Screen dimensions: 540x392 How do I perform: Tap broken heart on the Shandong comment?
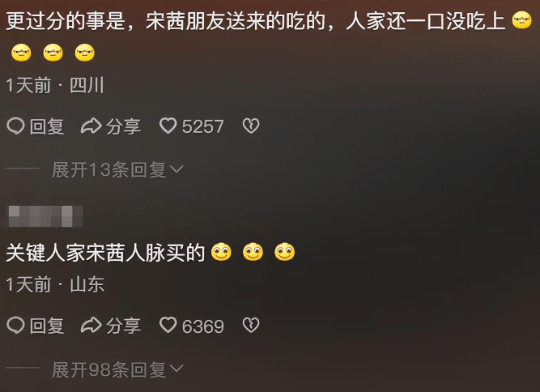pyautogui.click(x=251, y=326)
